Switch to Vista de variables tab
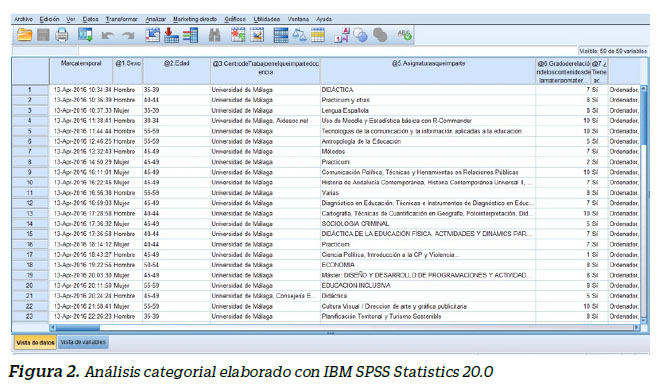Screen dimensions: 663x388 pyautogui.click(x=83, y=342)
